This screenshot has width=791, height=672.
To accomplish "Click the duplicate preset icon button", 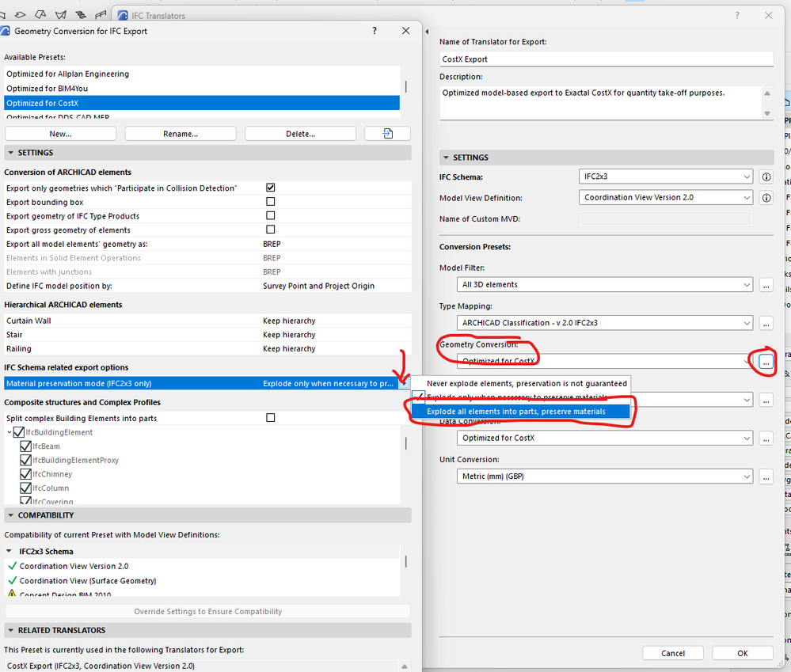I will [387, 134].
